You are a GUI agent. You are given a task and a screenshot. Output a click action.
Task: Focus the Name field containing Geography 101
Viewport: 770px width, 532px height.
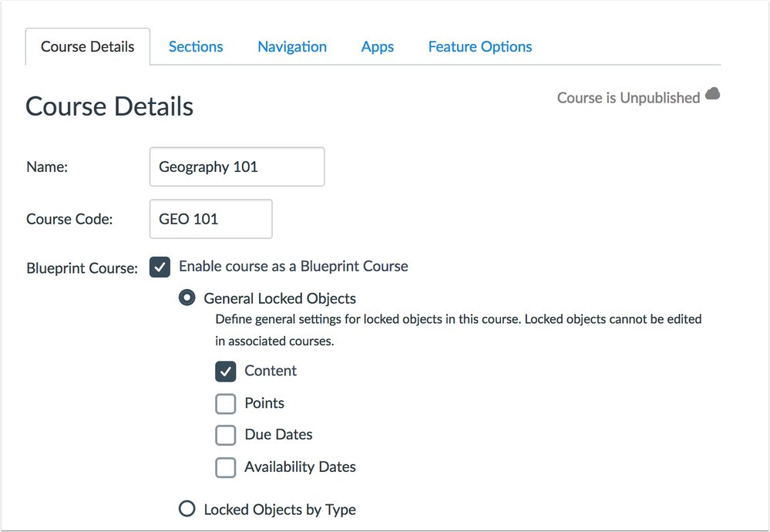point(237,167)
